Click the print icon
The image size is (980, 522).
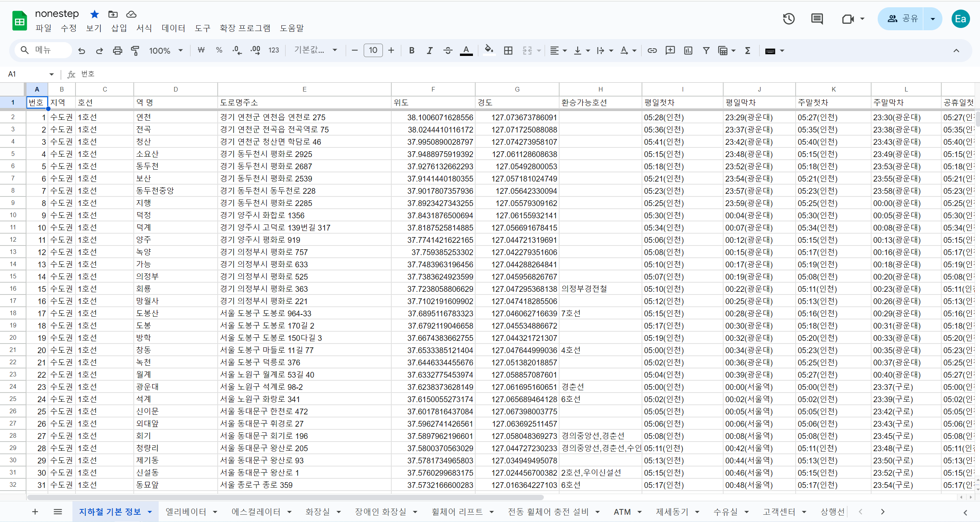[117, 51]
